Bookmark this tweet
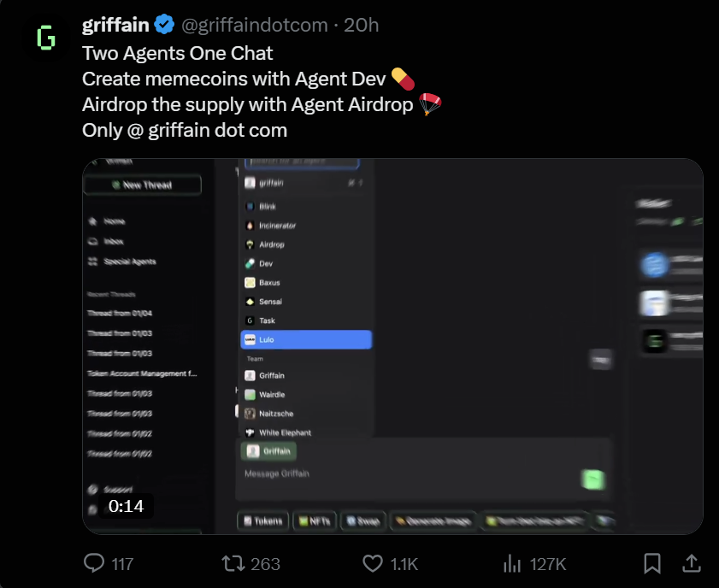The width and height of the screenshot is (719, 588). (651, 563)
